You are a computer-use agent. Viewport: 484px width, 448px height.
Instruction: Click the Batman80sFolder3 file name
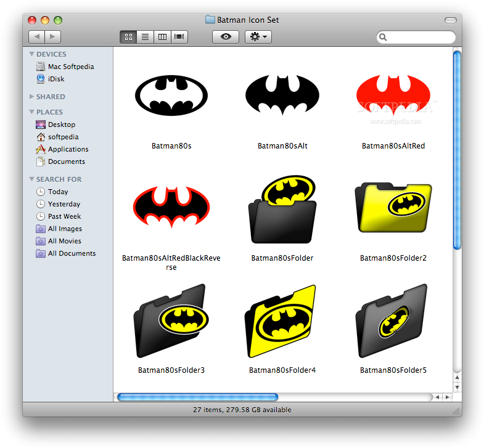pyautogui.click(x=171, y=370)
